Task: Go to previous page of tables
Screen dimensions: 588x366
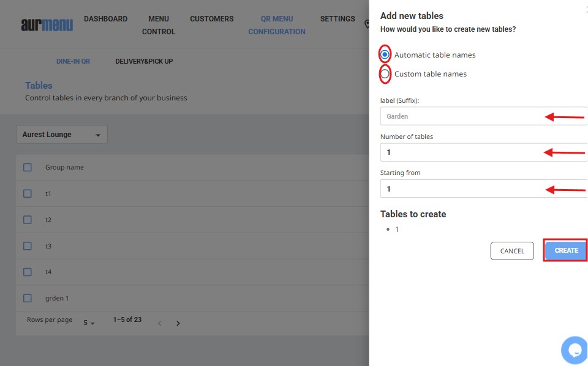Action: coord(160,323)
